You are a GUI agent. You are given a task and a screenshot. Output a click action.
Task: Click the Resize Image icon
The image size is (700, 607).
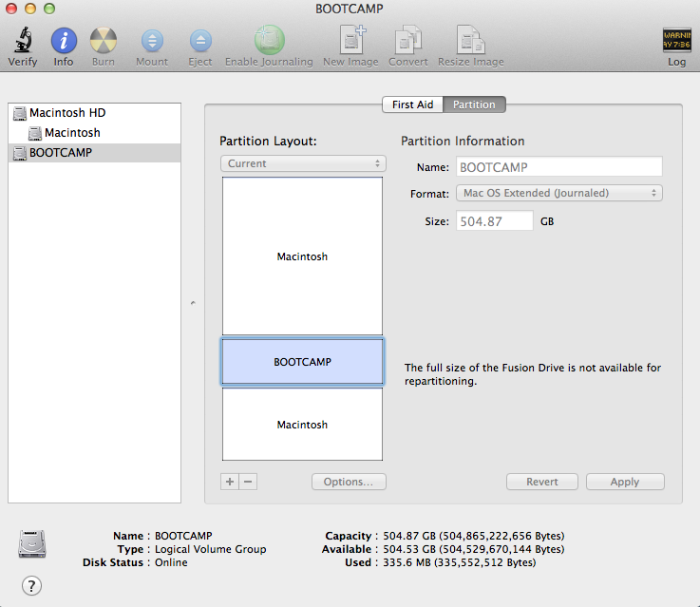(x=470, y=40)
